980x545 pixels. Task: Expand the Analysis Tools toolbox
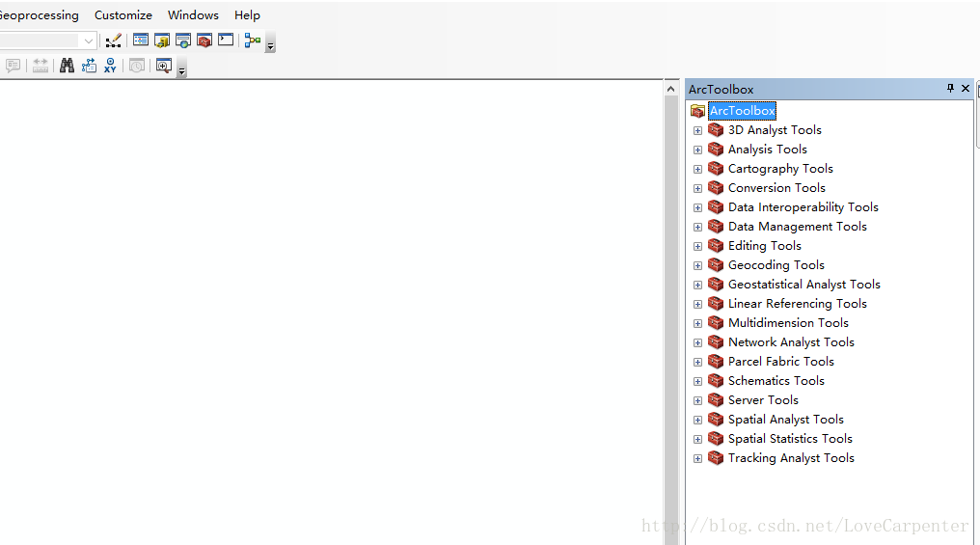click(697, 150)
